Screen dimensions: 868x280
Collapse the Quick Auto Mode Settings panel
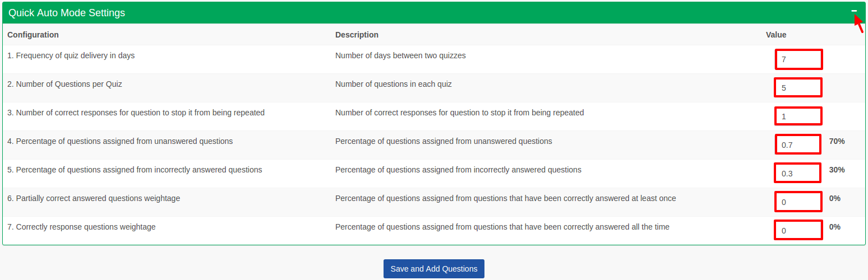pyautogui.click(x=854, y=11)
